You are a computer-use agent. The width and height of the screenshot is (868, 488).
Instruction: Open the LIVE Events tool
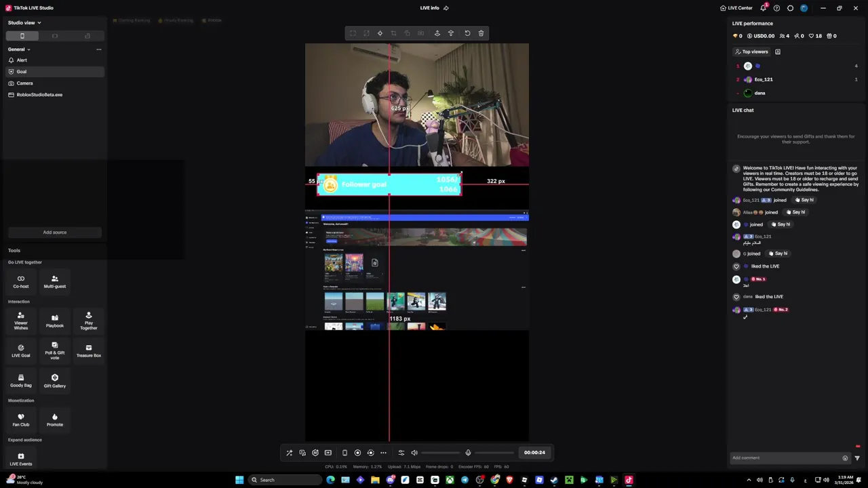21,459
